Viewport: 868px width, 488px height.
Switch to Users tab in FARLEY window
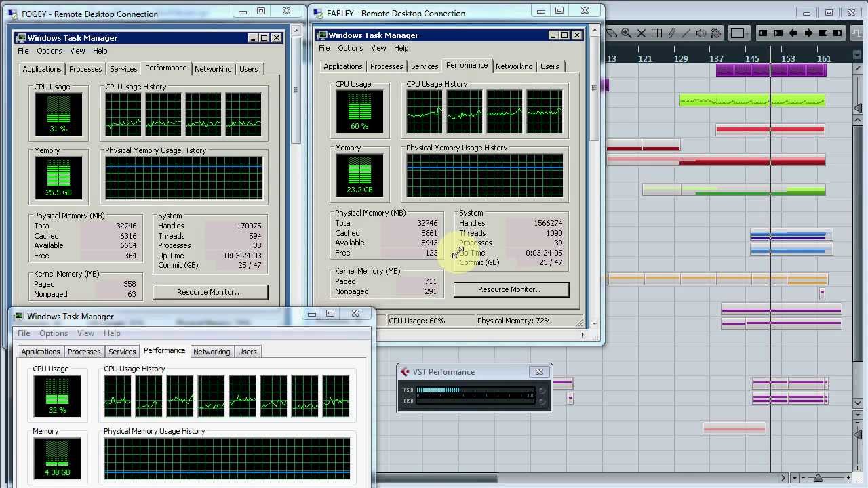pyautogui.click(x=549, y=66)
